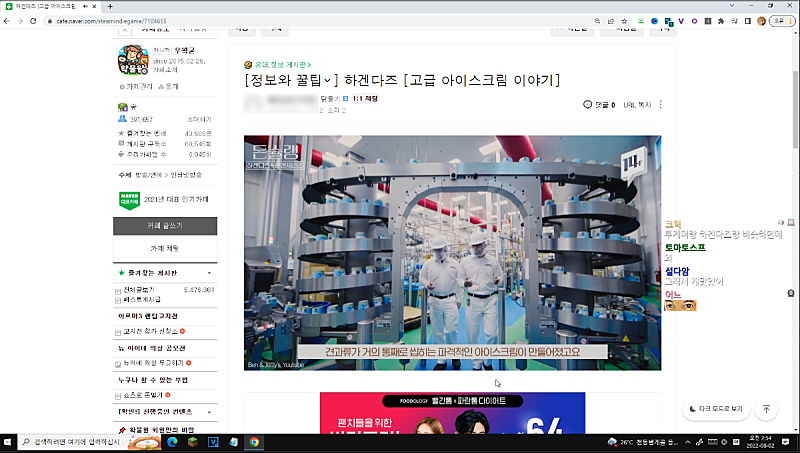Image resolution: width=800 pixels, height=453 pixels.
Task: Show hidden system tray icons chevron
Action: click(688, 442)
